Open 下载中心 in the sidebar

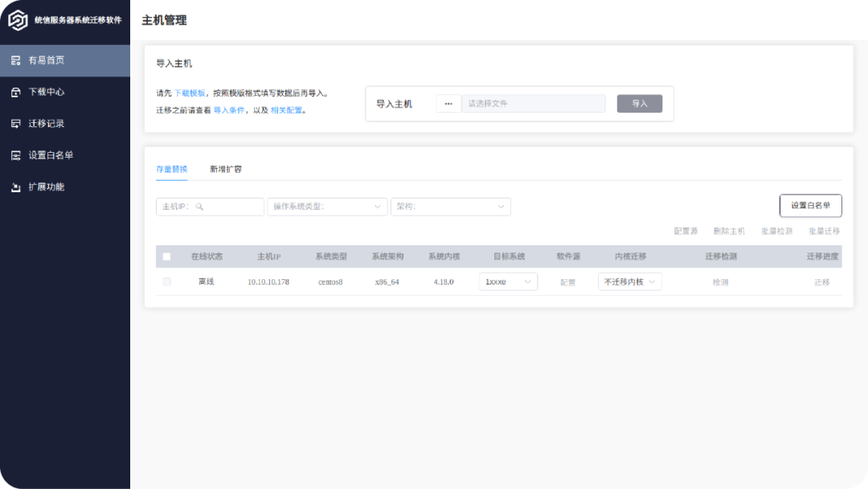(x=65, y=92)
